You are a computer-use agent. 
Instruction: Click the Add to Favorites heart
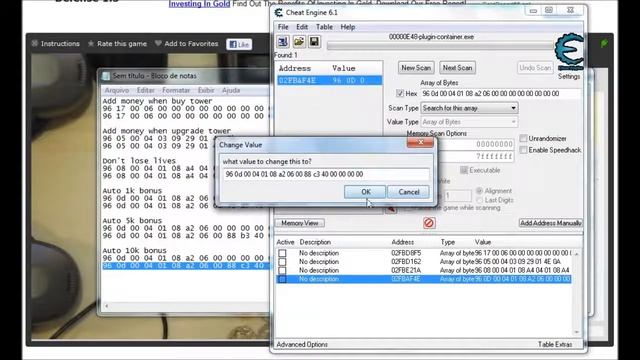click(x=158, y=43)
